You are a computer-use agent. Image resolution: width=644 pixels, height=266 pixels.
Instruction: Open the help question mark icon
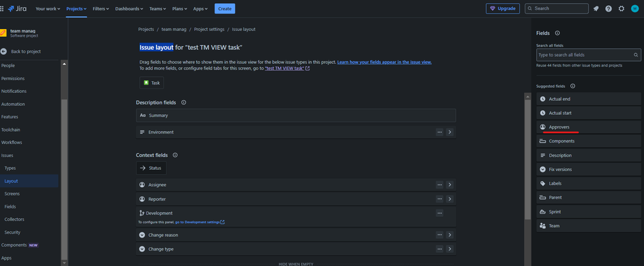[609, 8]
